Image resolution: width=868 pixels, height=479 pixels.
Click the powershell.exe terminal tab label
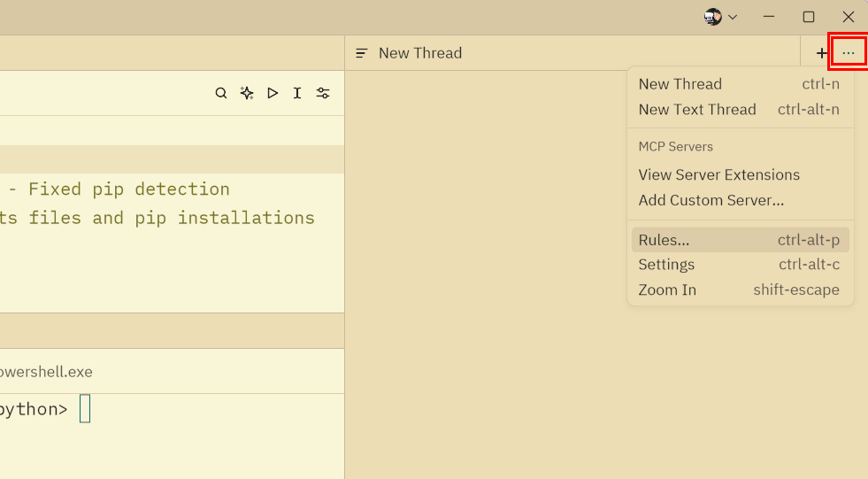click(x=46, y=372)
